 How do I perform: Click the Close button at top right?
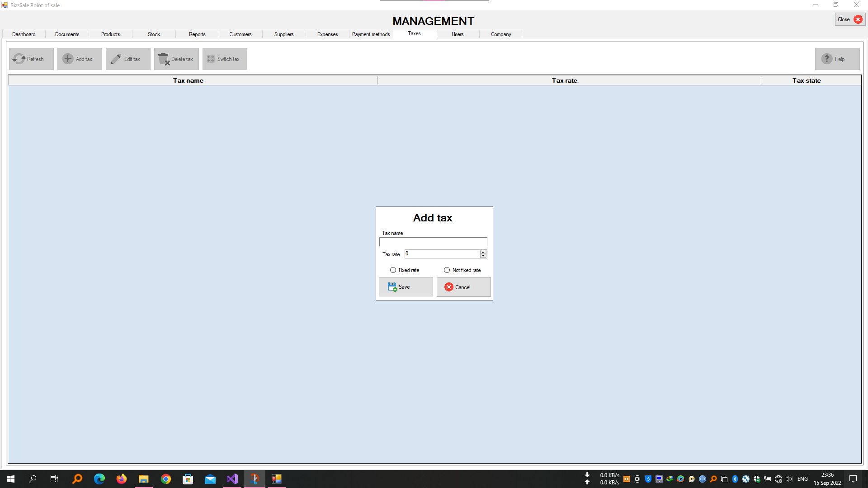pyautogui.click(x=849, y=19)
